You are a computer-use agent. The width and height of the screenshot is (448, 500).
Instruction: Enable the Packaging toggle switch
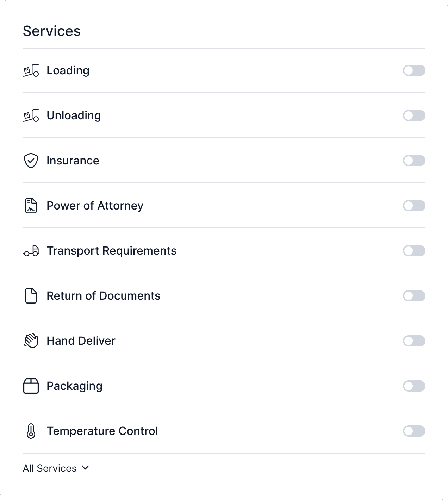[414, 386]
